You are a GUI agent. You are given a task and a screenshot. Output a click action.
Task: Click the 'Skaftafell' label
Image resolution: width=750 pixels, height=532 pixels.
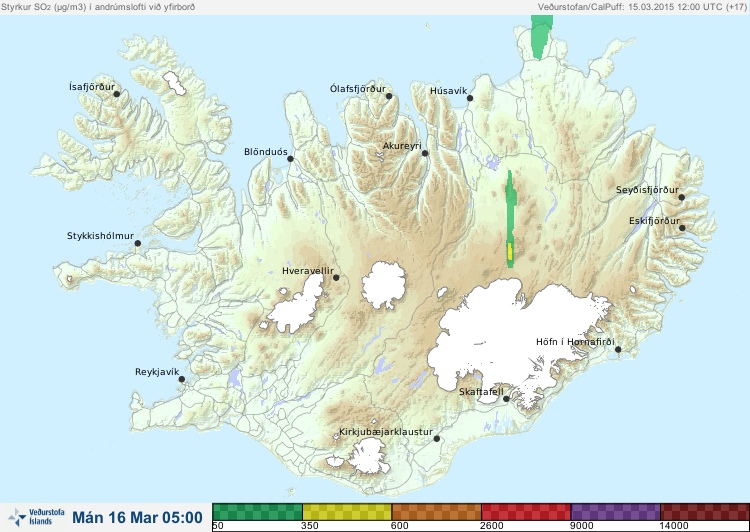[x=481, y=392]
